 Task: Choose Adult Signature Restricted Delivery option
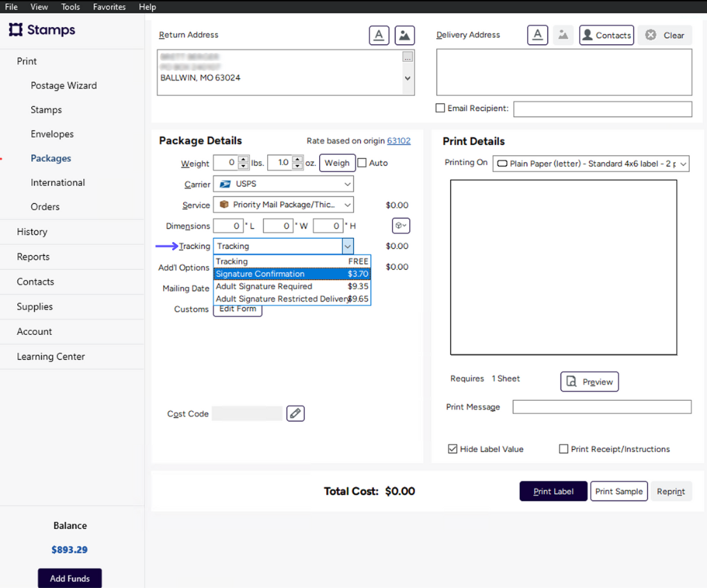[291, 299]
